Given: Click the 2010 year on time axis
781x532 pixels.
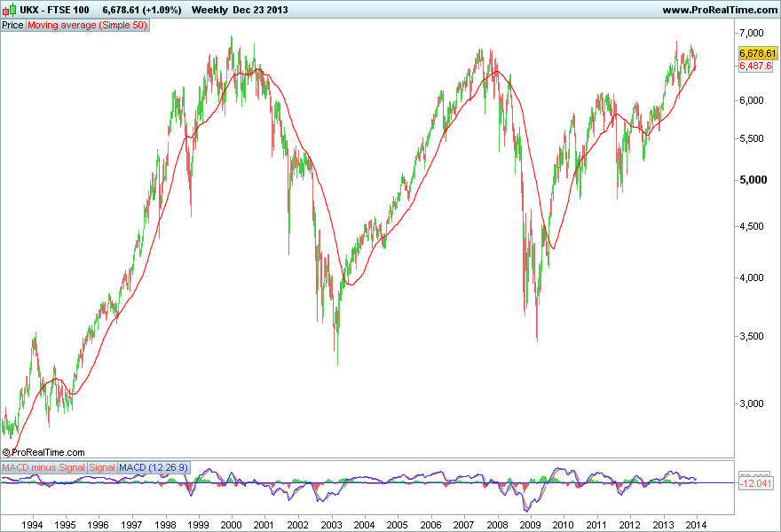Looking at the screenshot, I should coord(564,525).
